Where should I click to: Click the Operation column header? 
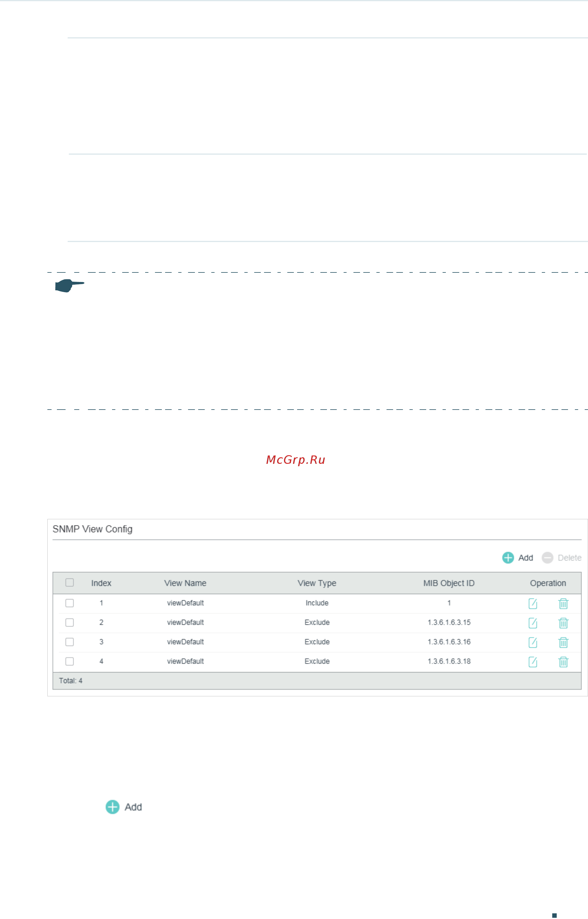548,583
